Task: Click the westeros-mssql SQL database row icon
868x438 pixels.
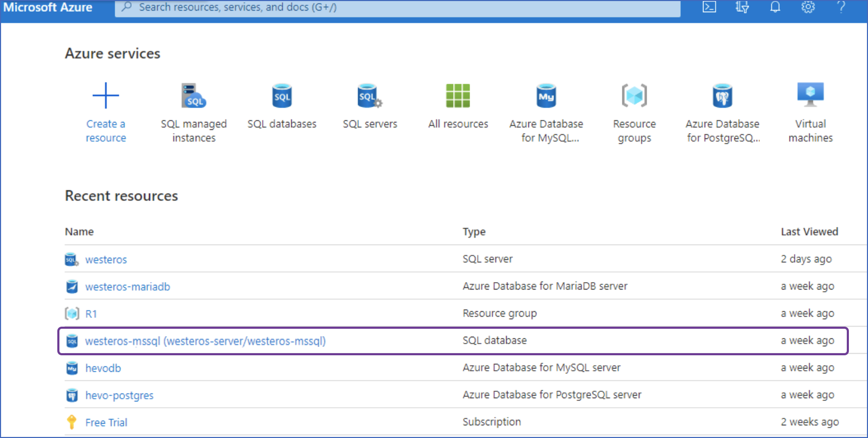Action: 72,341
